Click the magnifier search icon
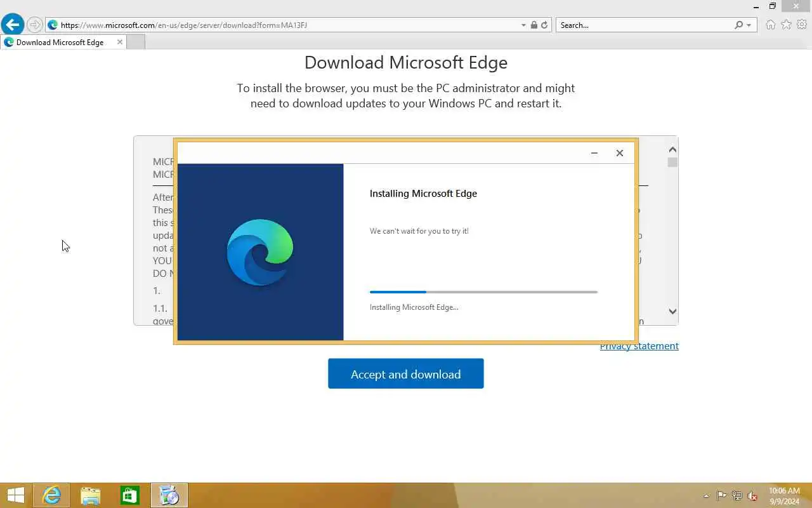Image resolution: width=812 pixels, height=508 pixels. (x=738, y=25)
